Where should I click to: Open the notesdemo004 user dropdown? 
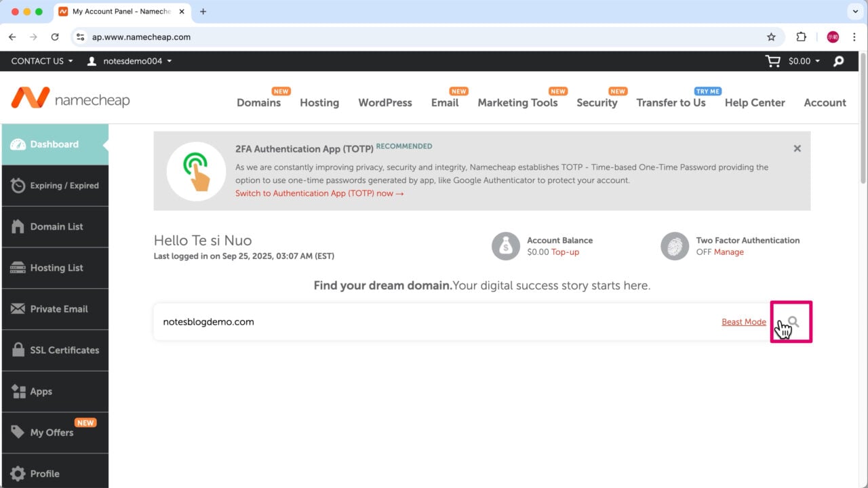coord(130,61)
